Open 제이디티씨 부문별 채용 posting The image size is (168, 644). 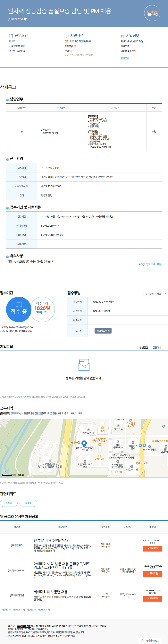pyautogui.click(x=51, y=592)
